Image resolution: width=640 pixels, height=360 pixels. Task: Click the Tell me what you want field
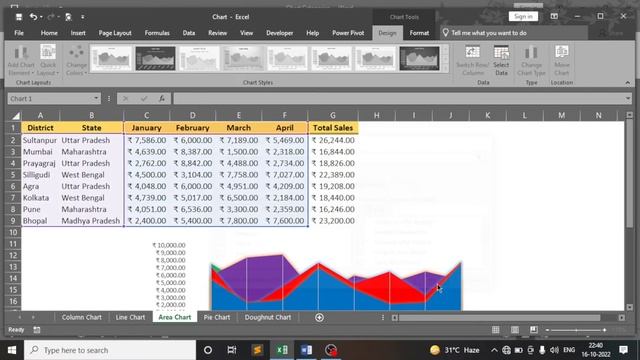(x=514, y=33)
